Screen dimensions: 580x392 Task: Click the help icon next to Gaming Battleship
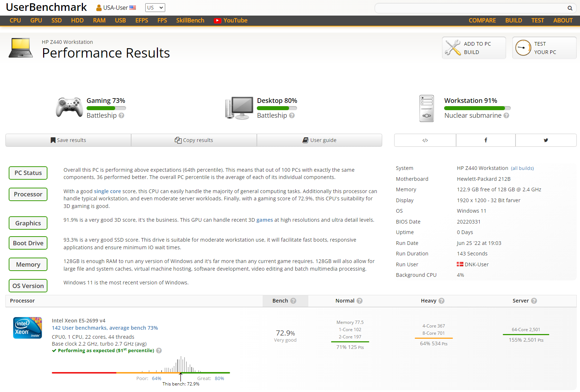121,116
